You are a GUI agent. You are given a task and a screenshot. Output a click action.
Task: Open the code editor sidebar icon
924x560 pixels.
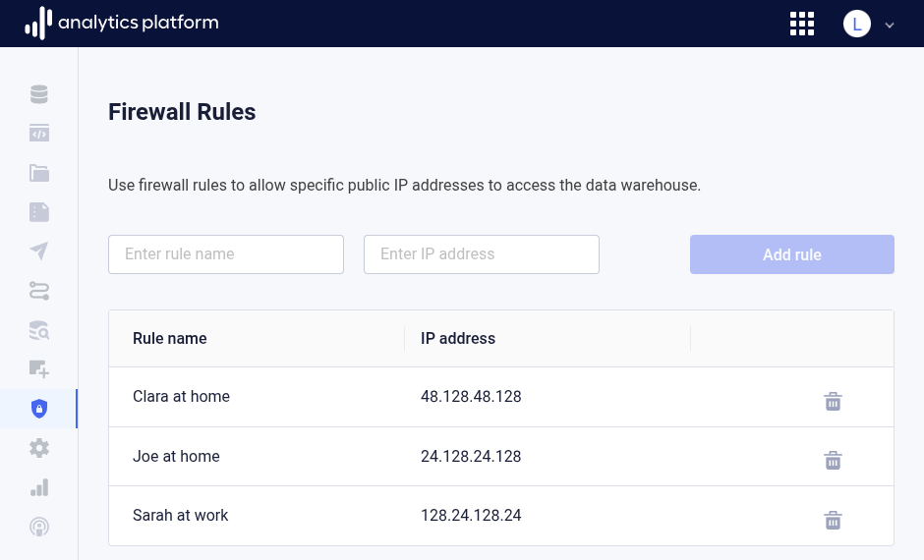point(39,133)
